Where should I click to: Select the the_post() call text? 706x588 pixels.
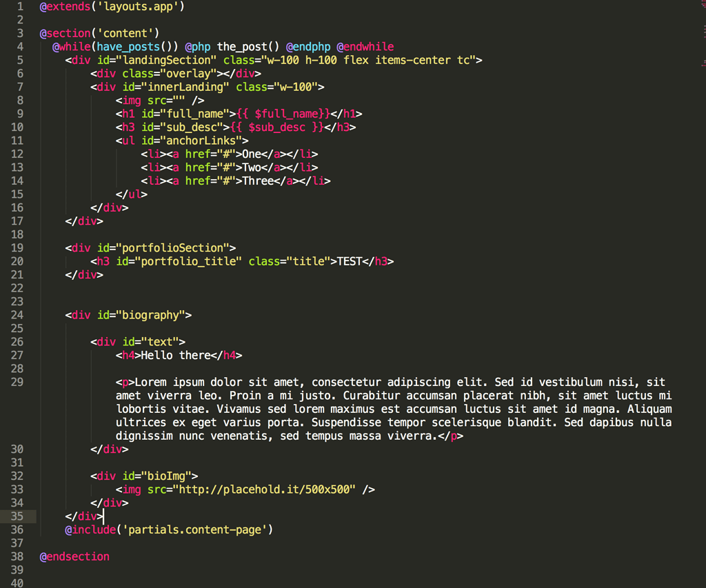248,47
